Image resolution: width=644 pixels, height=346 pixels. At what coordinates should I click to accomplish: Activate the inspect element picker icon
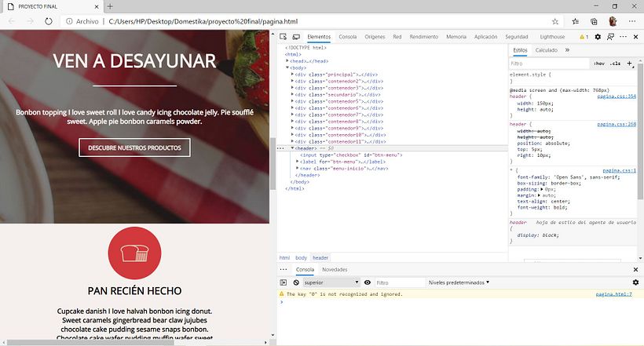pos(284,37)
